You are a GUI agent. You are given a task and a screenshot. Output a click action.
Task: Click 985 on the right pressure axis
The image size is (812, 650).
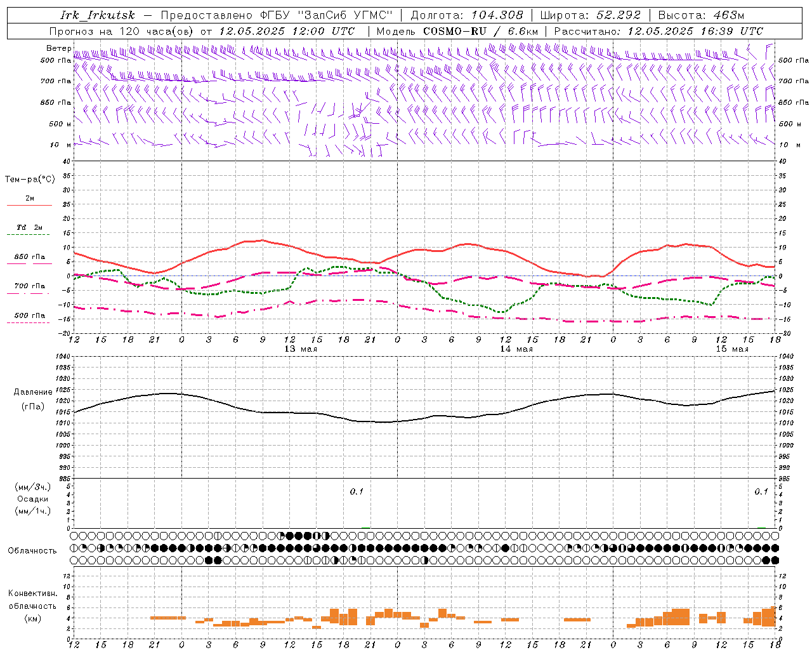point(785,479)
